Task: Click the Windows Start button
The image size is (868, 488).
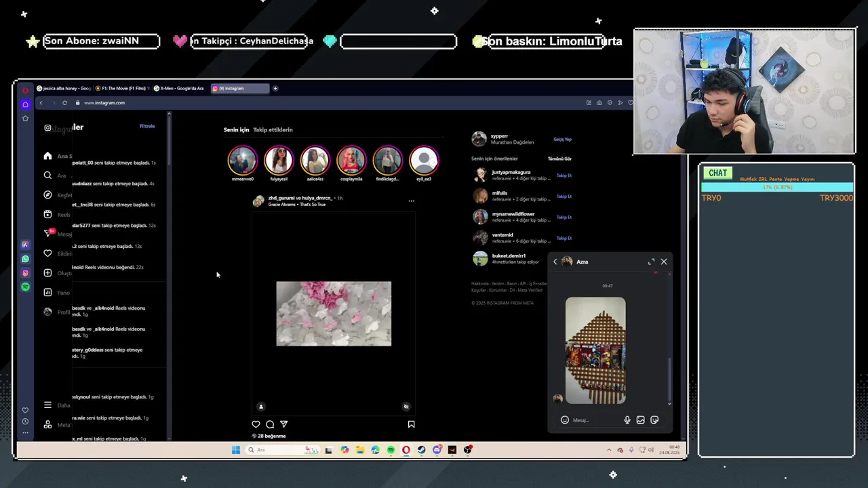Action: pos(235,450)
